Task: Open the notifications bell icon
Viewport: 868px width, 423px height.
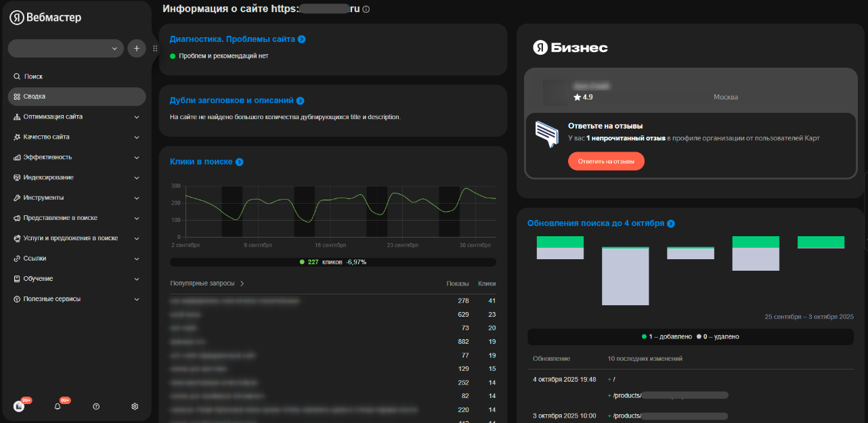Action: point(58,406)
